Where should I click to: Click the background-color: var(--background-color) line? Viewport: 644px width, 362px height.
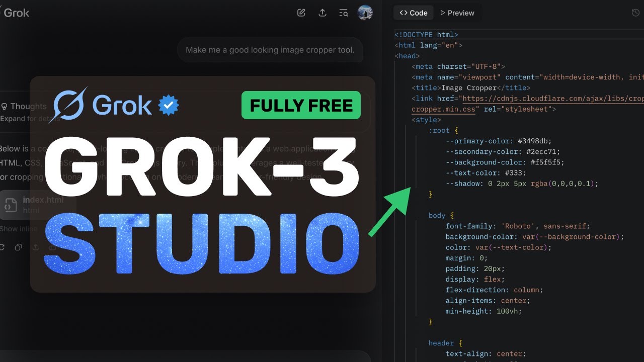[x=534, y=236]
